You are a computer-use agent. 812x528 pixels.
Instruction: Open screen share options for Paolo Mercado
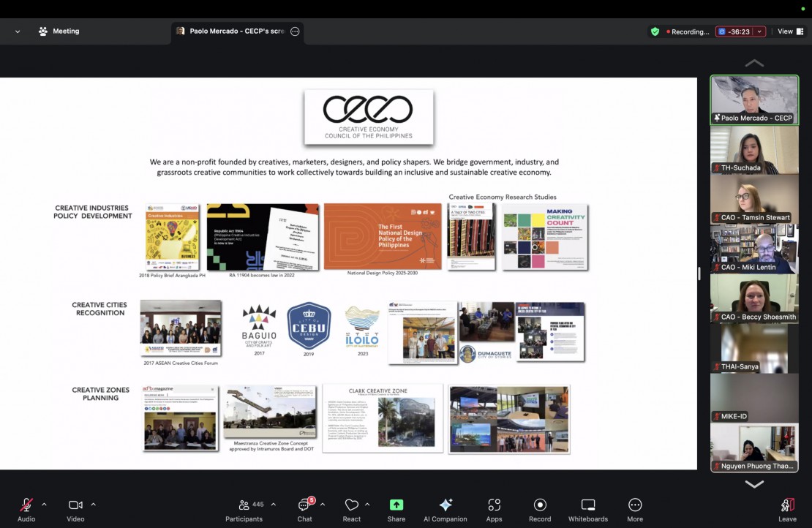295,31
